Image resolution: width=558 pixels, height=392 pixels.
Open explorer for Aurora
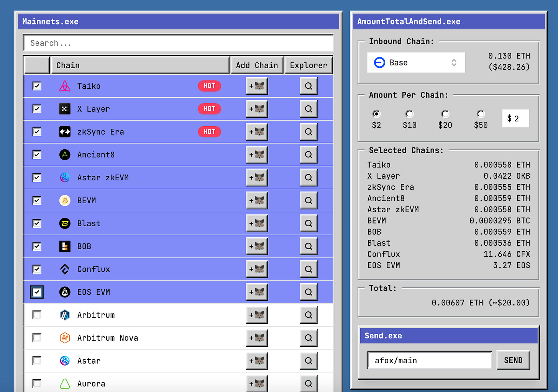pos(309,384)
